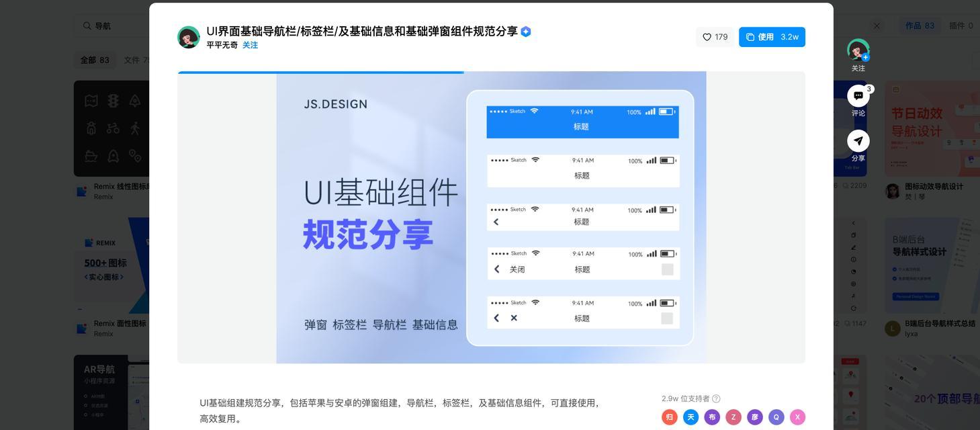
Task: Open the B端后台 导航样式设计 thumbnail
Action: tap(932, 265)
